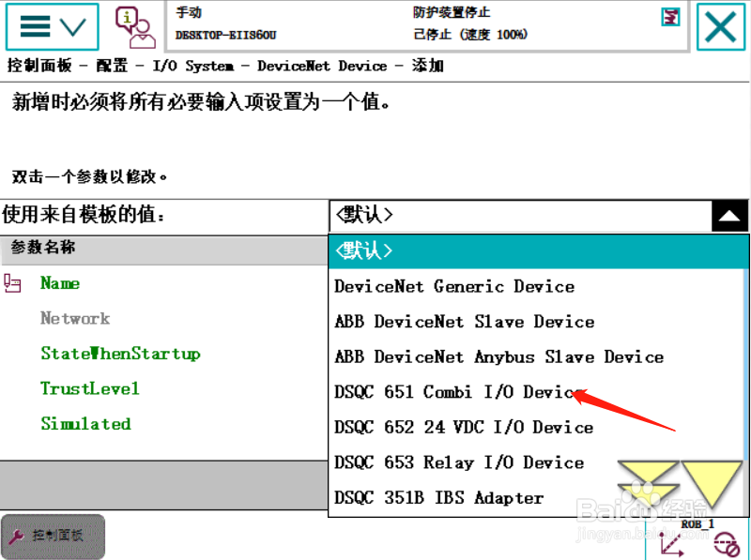
Task: Click the double-arrow page down button
Action: click(x=648, y=483)
